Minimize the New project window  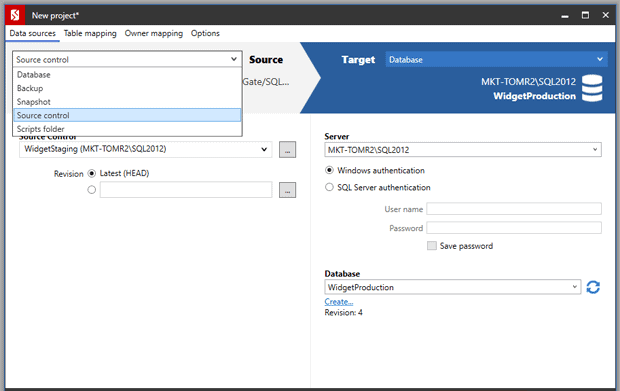[x=565, y=15]
